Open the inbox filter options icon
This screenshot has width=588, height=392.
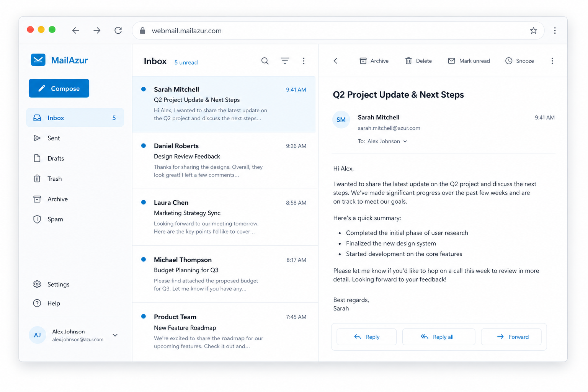coord(285,61)
